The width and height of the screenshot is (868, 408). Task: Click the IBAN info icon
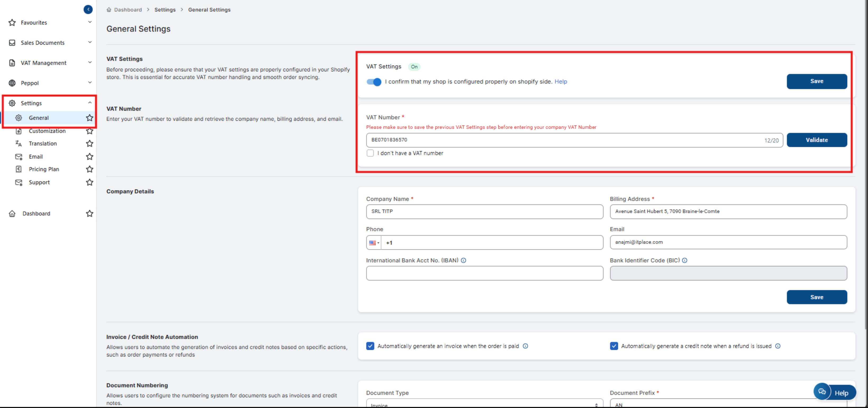point(463,260)
